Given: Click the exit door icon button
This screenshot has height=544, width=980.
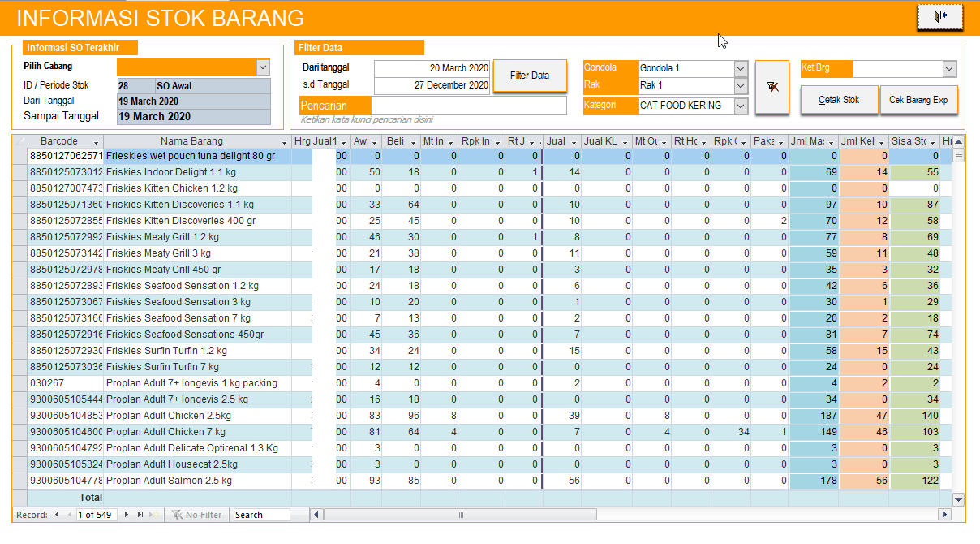Looking at the screenshot, I should pyautogui.click(x=939, y=17).
